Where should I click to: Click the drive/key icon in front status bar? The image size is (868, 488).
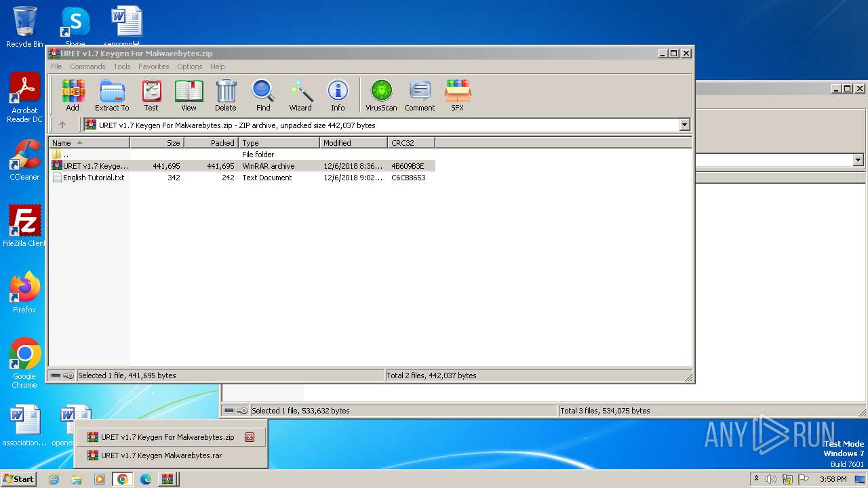(x=62, y=375)
